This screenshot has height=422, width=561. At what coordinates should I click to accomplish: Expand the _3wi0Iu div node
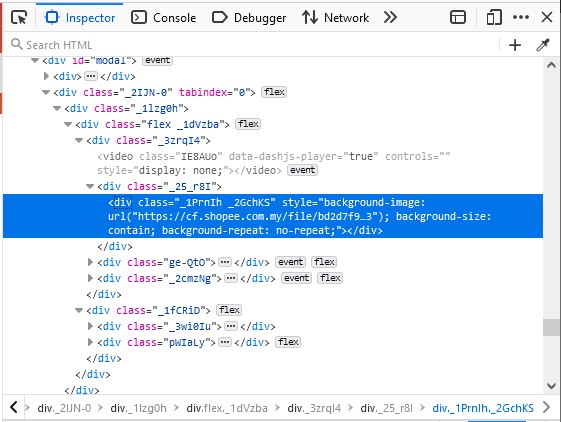point(90,326)
